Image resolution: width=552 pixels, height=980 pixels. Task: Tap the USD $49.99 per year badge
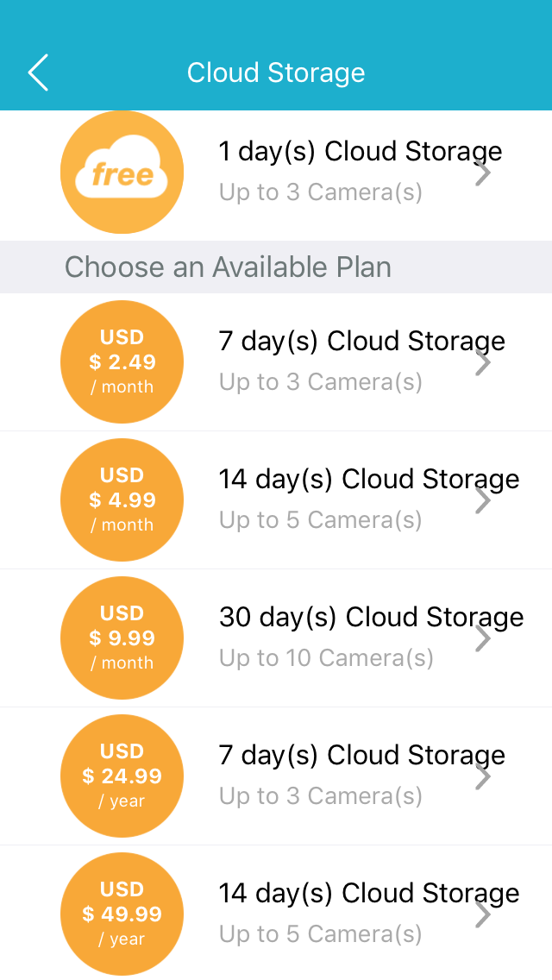tap(122, 914)
